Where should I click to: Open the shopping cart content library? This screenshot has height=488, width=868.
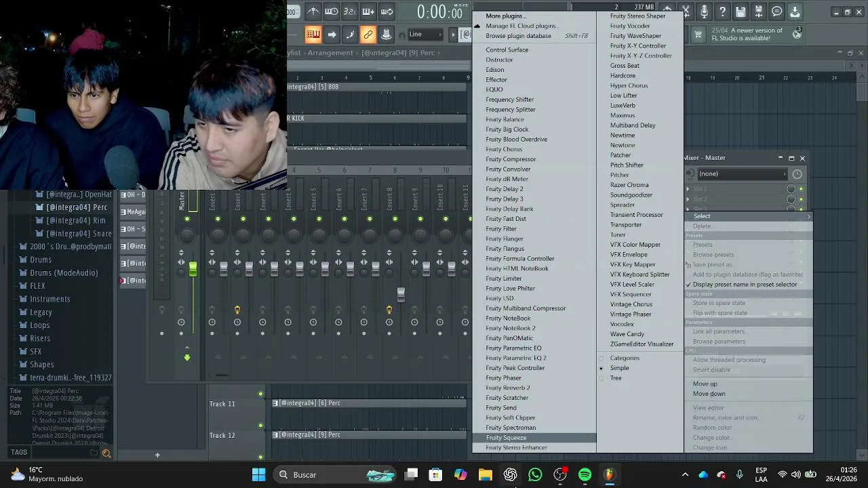(x=698, y=34)
